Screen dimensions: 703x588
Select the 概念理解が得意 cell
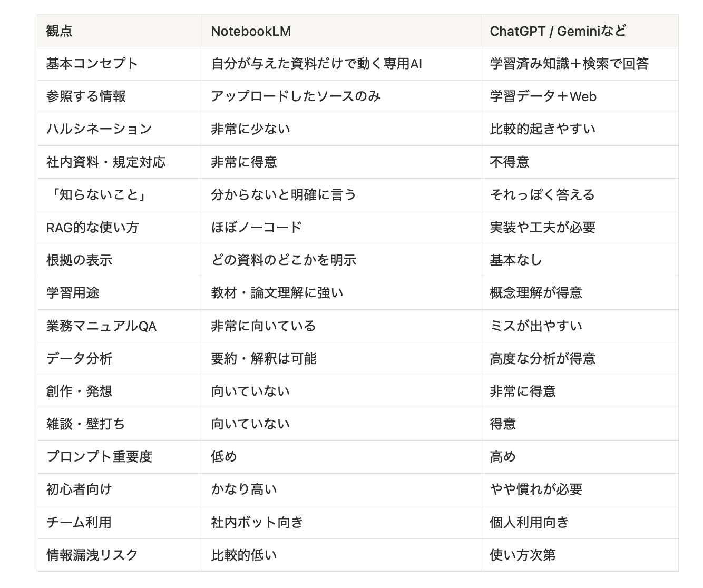[x=536, y=292]
